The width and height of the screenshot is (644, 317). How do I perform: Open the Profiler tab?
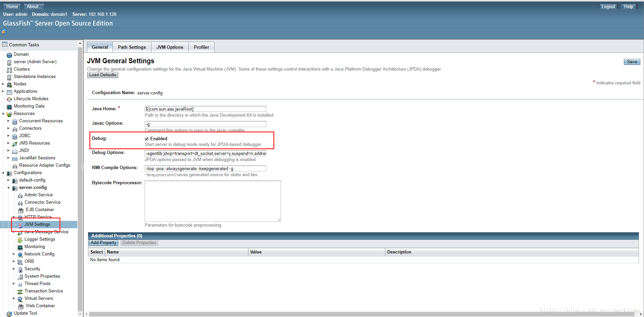tap(201, 47)
